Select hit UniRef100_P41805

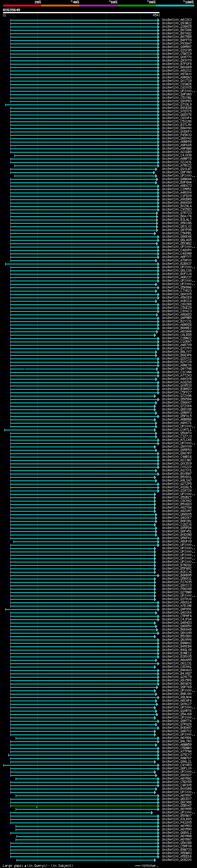(x=177, y=822)
